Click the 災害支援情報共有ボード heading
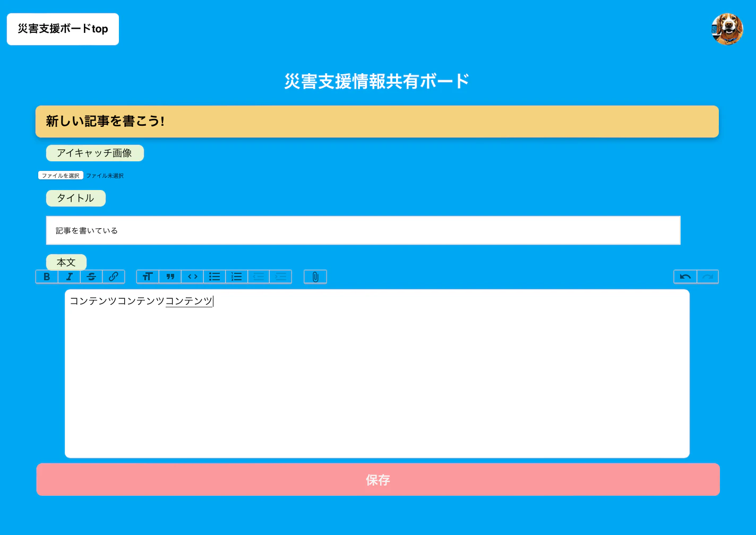Image resolution: width=756 pixels, height=535 pixels. point(377,81)
